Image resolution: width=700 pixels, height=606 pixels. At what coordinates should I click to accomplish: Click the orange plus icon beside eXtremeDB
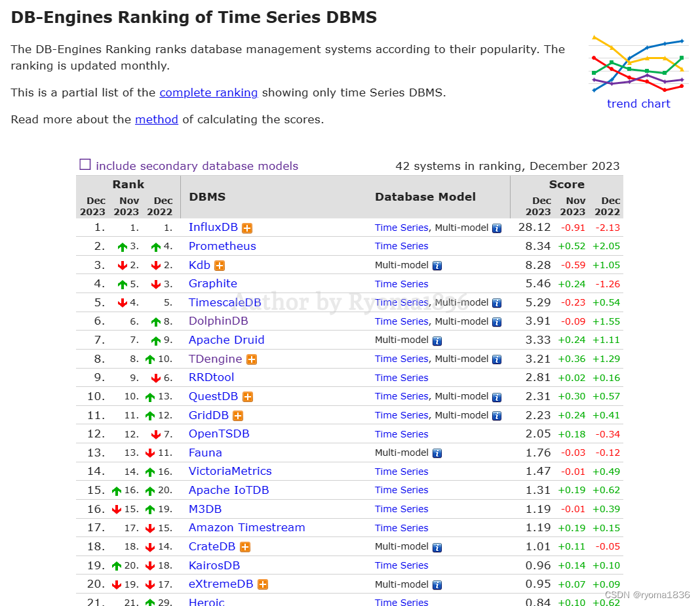tap(263, 584)
